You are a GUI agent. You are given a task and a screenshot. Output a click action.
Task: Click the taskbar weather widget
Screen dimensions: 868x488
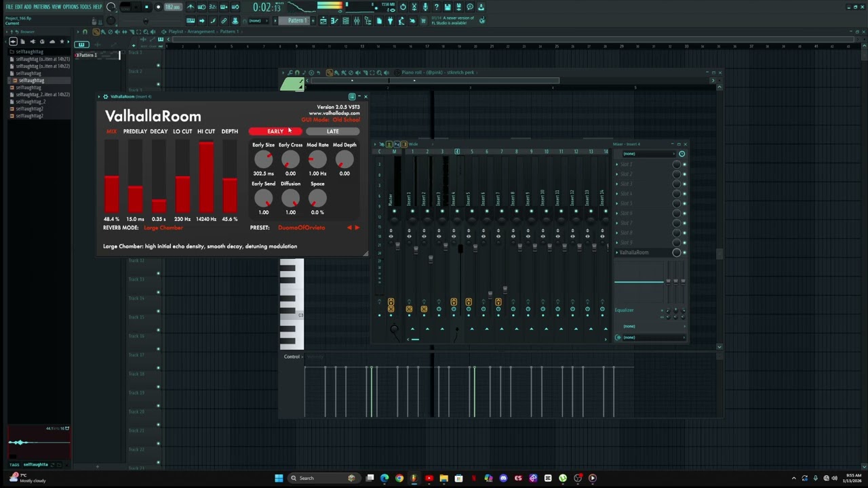tap(28, 478)
